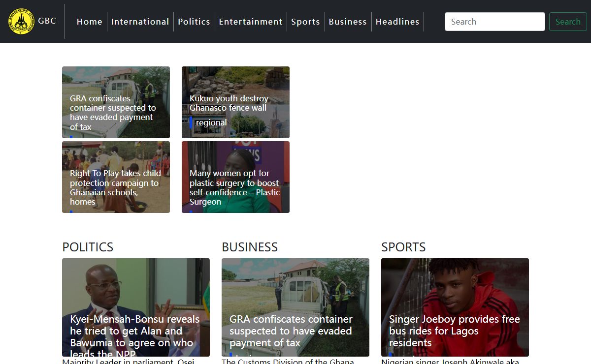Open top GRA confiscates container small card
This screenshot has height=364, width=591.
(116, 102)
